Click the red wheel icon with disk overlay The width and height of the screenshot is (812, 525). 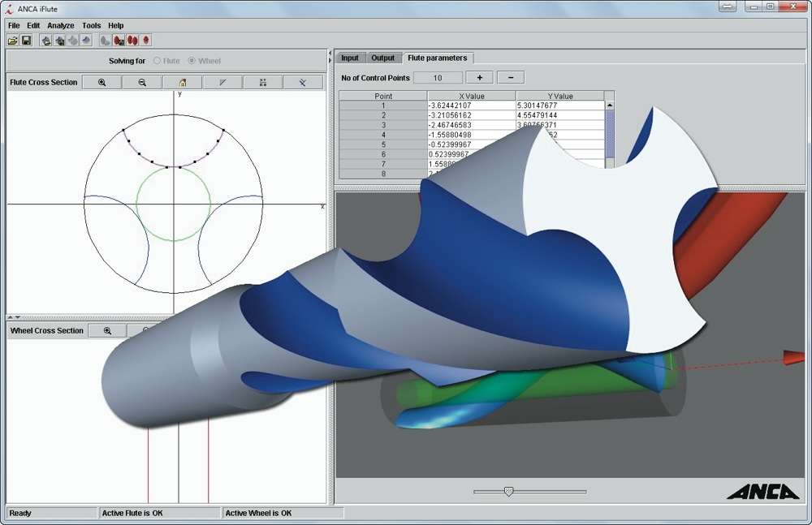coord(119,41)
